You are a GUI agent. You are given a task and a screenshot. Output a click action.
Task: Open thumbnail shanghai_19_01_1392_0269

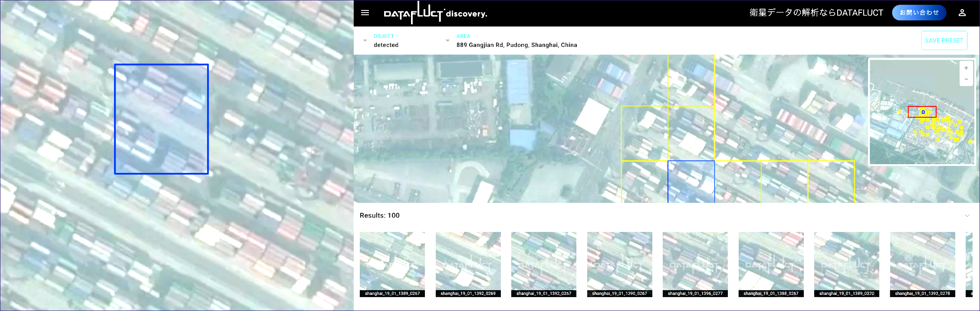(x=468, y=264)
